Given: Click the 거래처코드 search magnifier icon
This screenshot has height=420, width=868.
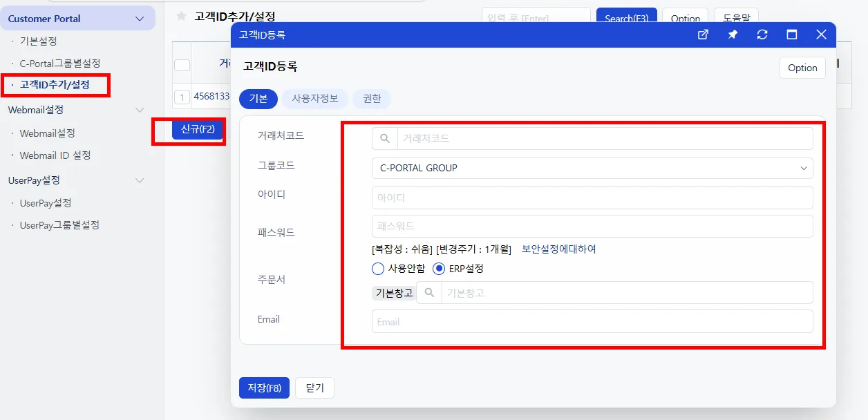Looking at the screenshot, I should tap(385, 139).
